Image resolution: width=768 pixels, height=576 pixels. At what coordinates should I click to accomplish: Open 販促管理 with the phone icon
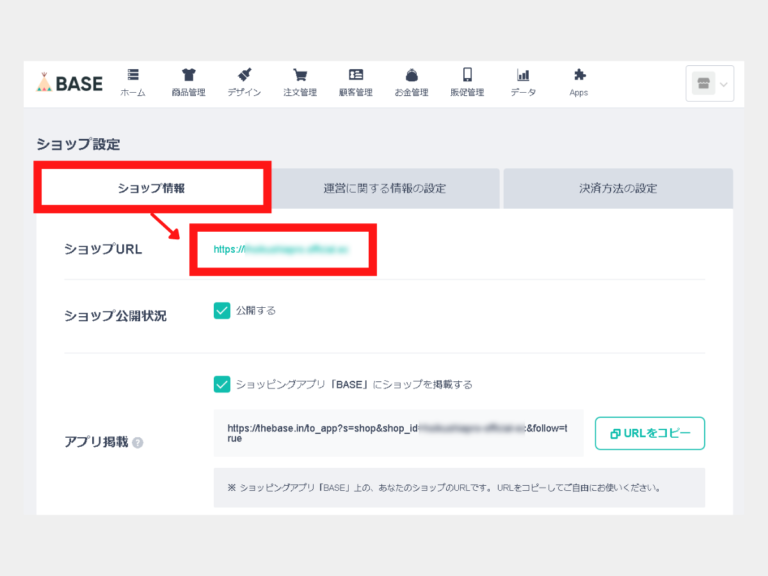[467, 83]
